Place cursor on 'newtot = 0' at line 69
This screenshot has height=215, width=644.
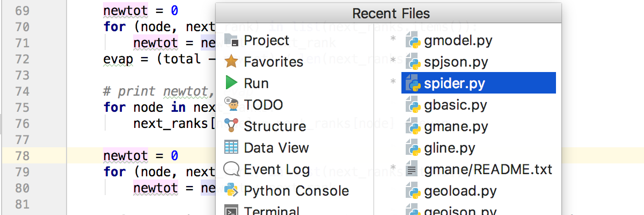pos(141,11)
